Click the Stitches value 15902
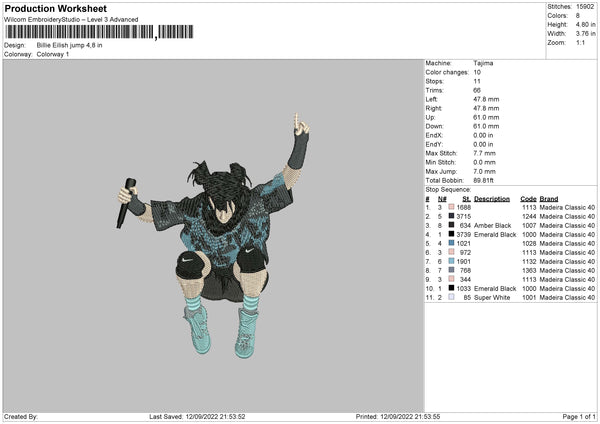This screenshot has width=600, height=424. (x=585, y=7)
